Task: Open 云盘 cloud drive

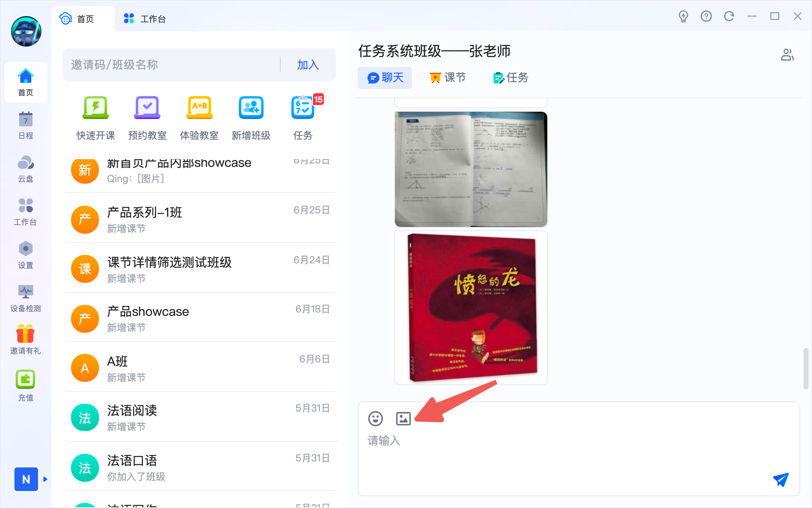Action: click(26, 169)
